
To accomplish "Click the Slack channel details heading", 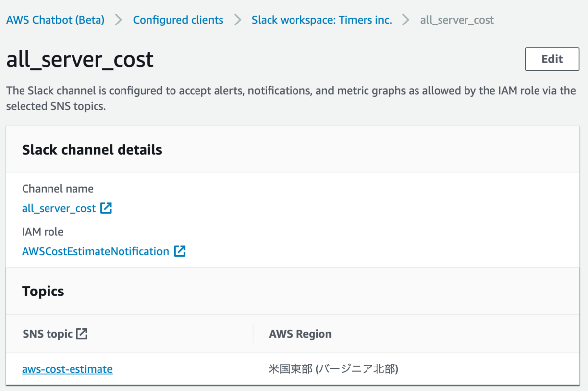I will tap(92, 149).
